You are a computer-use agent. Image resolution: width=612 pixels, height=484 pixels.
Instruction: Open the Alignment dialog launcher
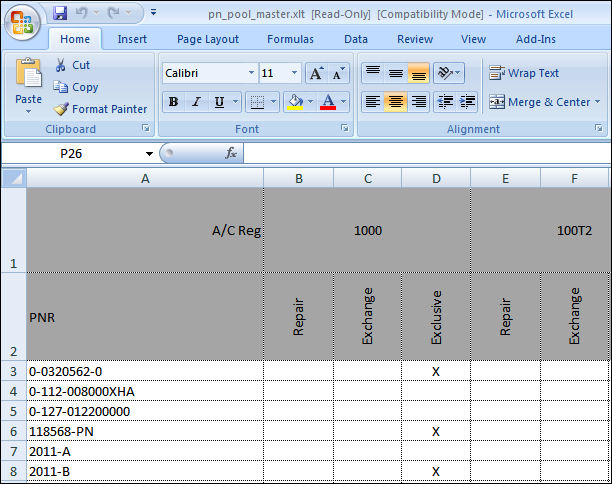coord(598,128)
